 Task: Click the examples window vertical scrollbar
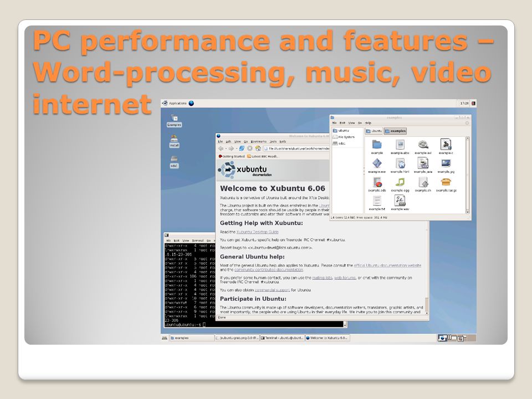pyautogui.click(x=468, y=175)
